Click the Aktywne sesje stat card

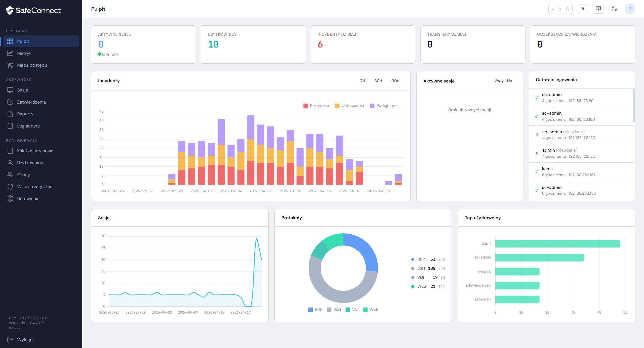144,45
